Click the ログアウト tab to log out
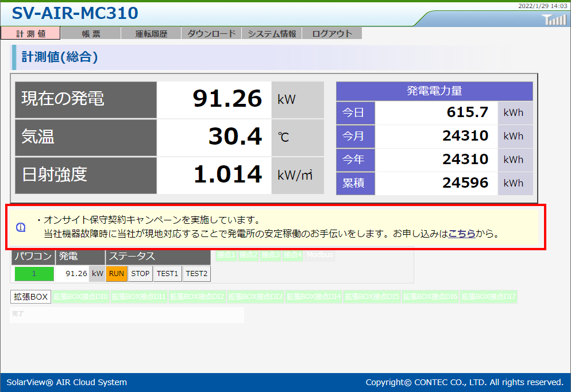571x392 pixels. coord(332,34)
